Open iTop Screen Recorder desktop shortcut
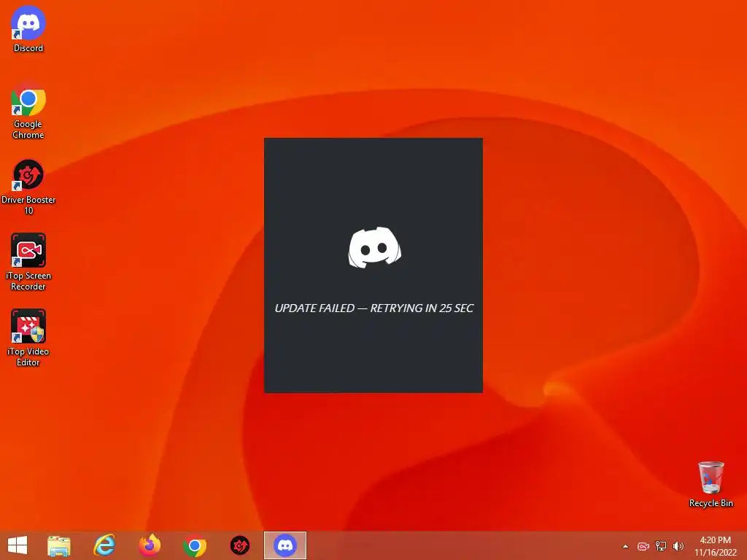This screenshot has width=747, height=560. (28, 262)
